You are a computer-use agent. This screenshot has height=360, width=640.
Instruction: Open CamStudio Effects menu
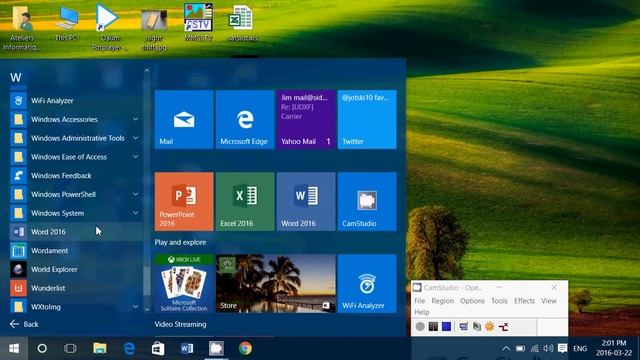[x=524, y=301]
